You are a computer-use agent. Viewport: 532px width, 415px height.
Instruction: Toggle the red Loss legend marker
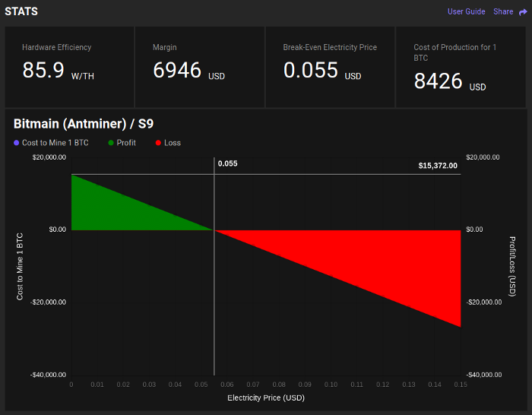158,143
